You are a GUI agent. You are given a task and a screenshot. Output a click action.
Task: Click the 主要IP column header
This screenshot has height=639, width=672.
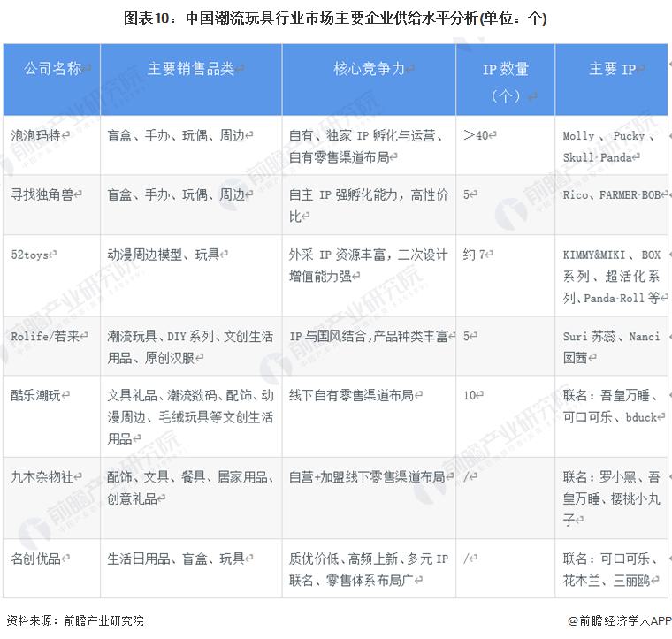612,69
